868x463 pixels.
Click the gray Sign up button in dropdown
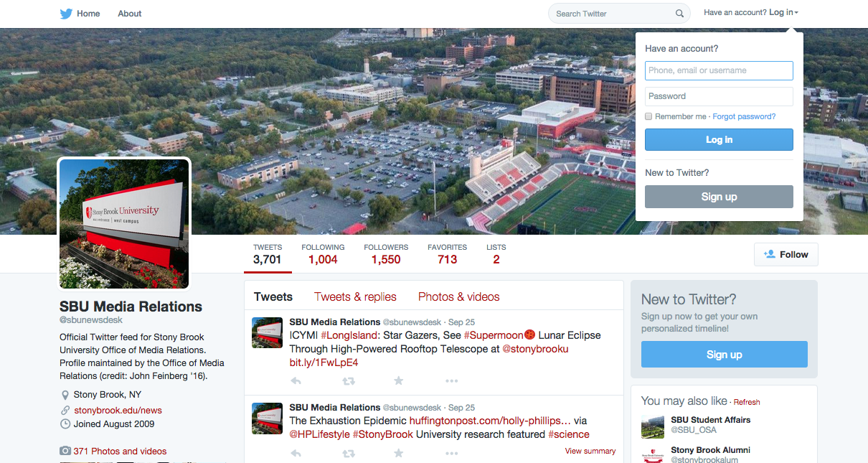pyautogui.click(x=719, y=197)
